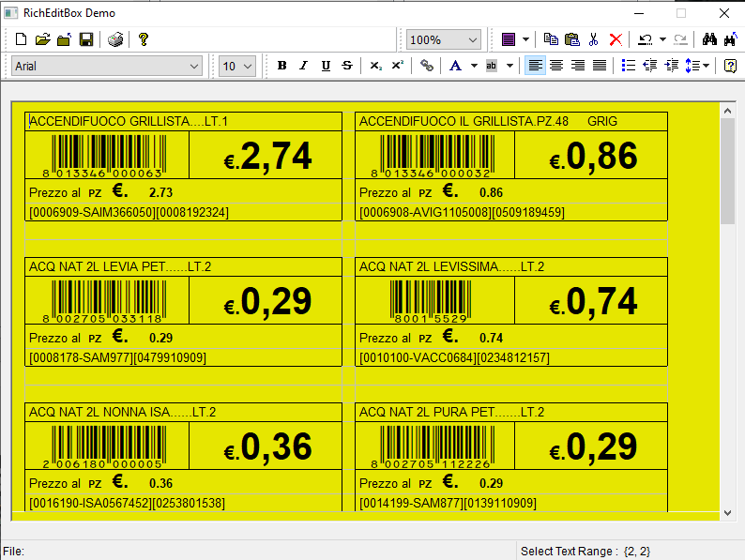
Task: Click code [0006909-SAIM366050][0008192324]
Action: click(x=129, y=212)
